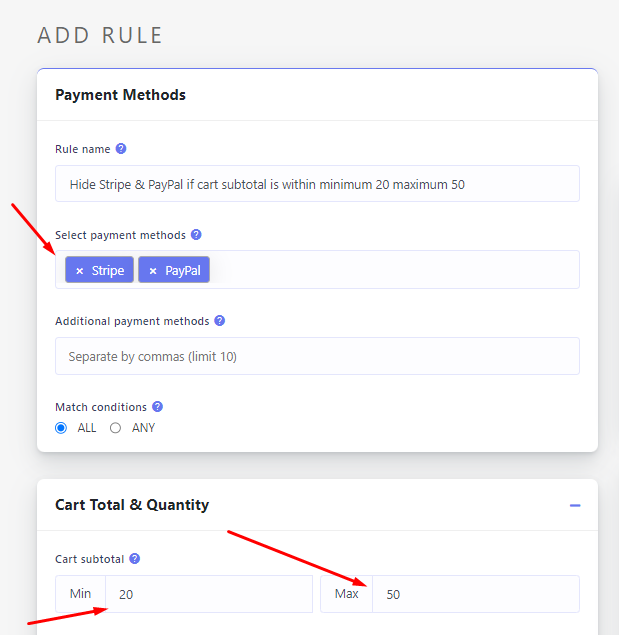This screenshot has height=635, width=619.
Task: Focus the Rule name text field
Action: (317, 184)
